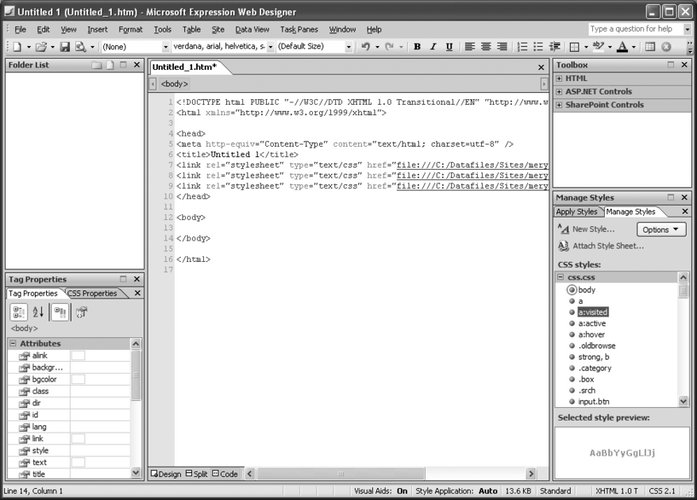Switch to Design view
Viewport: 697px width, 500px height.
pyautogui.click(x=166, y=473)
